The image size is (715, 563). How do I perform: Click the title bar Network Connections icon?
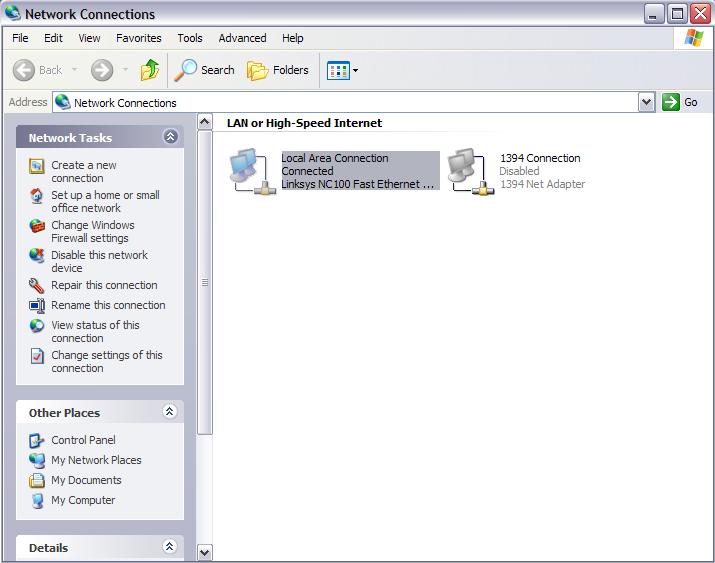[12, 13]
